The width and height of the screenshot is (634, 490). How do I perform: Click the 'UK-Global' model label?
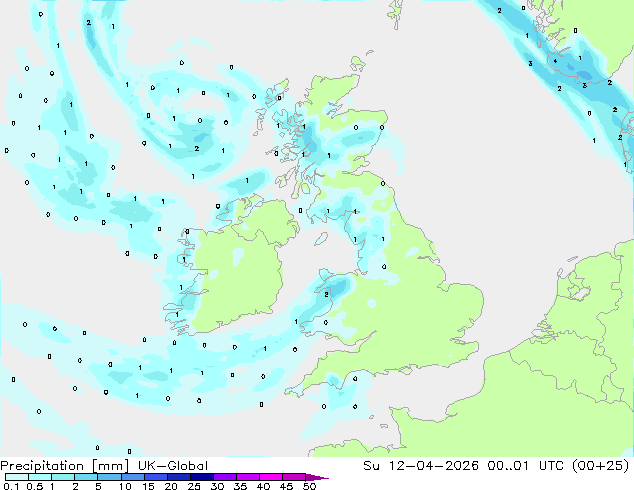(173, 466)
